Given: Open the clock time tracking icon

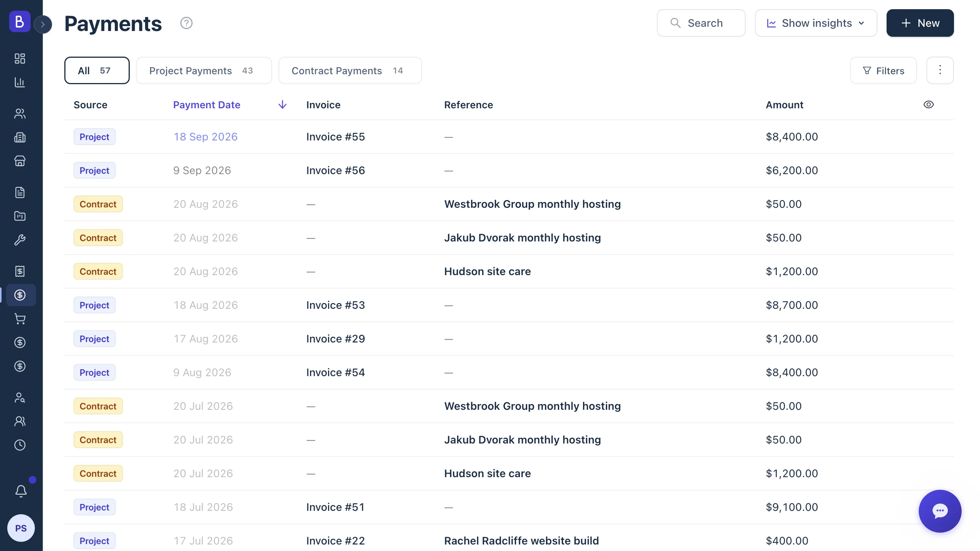Looking at the screenshot, I should [20, 445].
